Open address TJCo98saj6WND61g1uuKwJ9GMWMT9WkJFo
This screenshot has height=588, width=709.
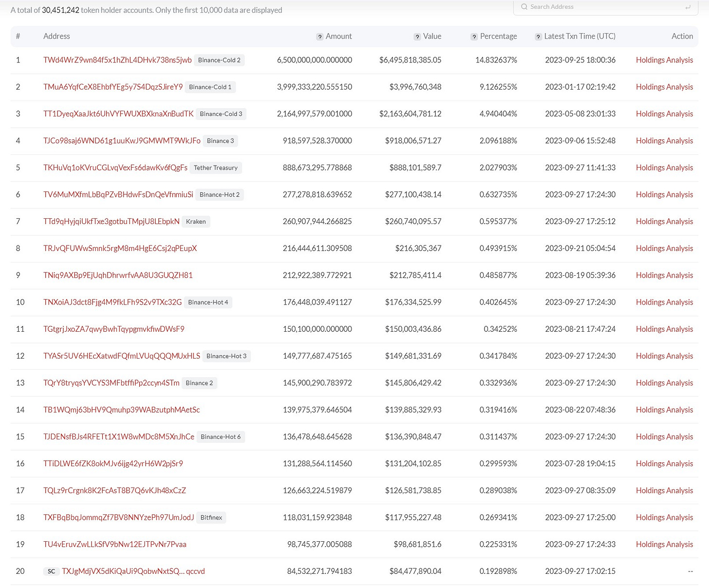tap(122, 140)
